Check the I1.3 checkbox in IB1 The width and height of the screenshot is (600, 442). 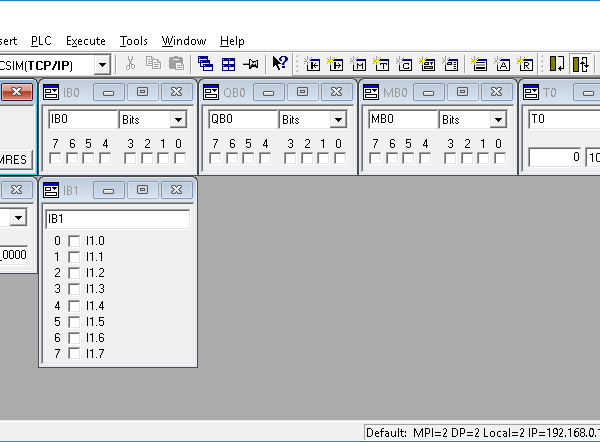pyautogui.click(x=74, y=289)
